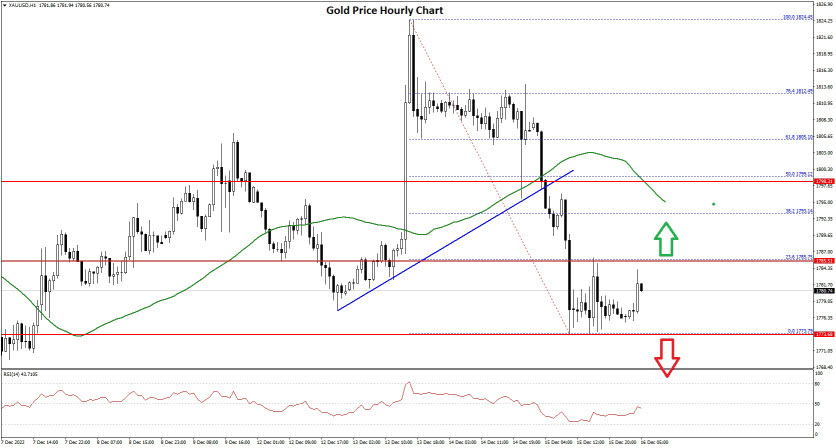Click the 1808.30 price axis label
The width and height of the screenshot is (836, 448).
(x=824, y=120)
